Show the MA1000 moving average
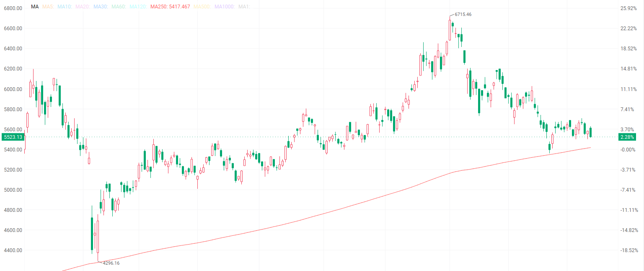This screenshot has height=271, width=644. point(224,7)
